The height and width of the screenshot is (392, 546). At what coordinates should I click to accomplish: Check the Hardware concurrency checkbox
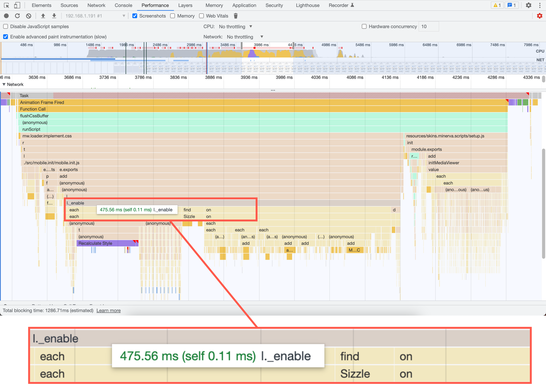tap(364, 27)
